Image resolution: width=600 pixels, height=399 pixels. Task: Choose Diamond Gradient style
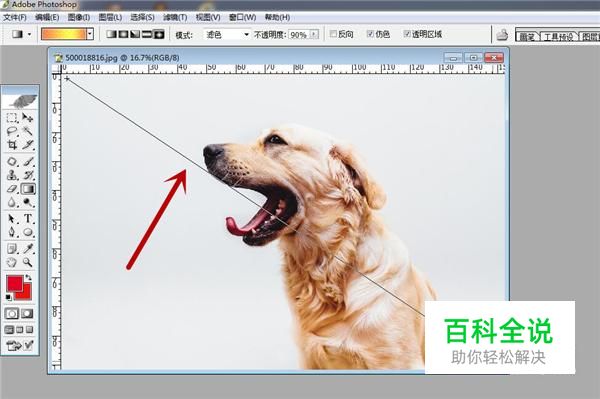click(159, 34)
